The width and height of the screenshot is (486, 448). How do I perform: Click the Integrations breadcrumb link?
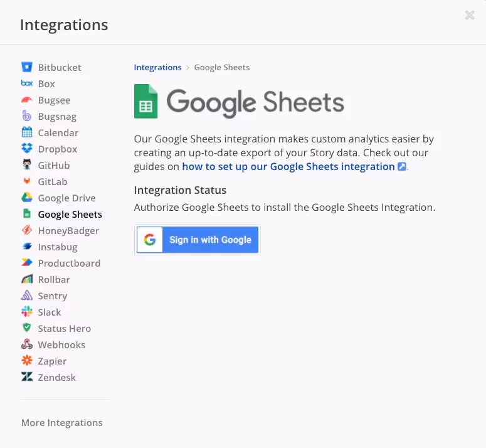157,67
